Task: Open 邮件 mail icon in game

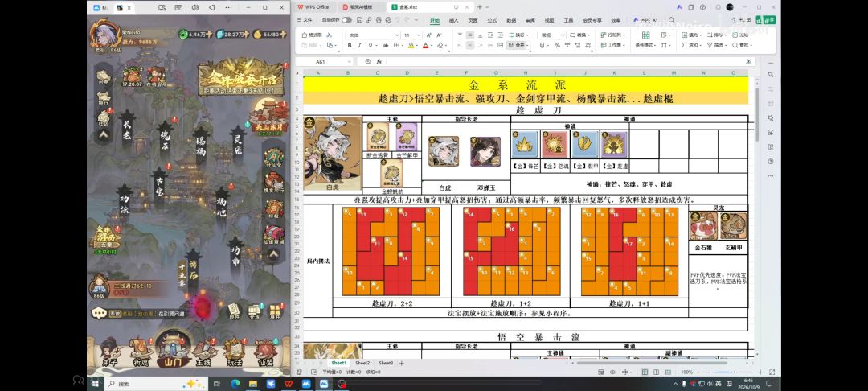Action: [x=234, y=311]
